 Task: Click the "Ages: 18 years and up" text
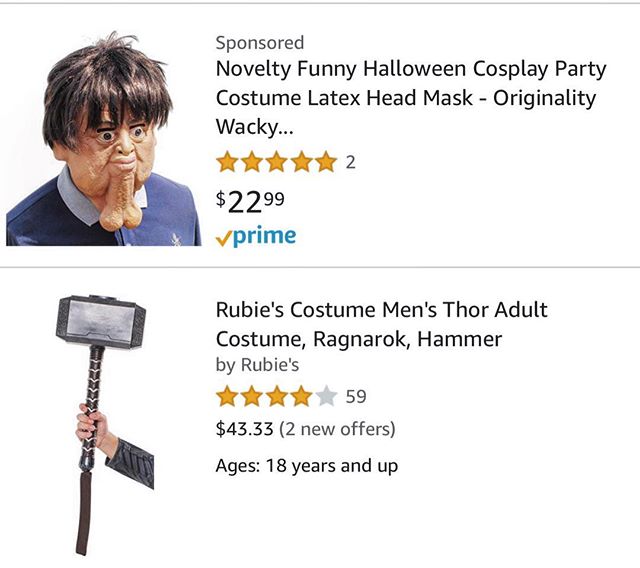[307, 466]
